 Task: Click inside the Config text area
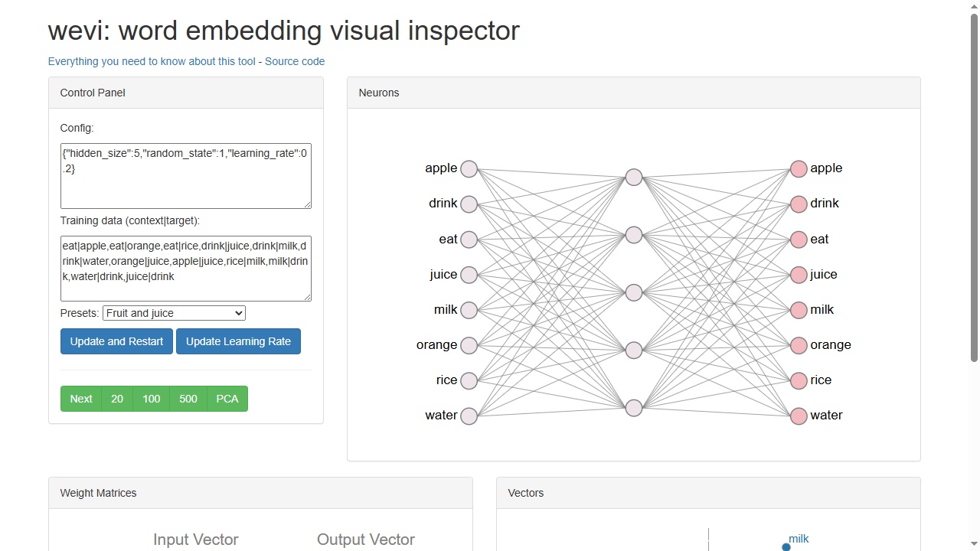(186, 176)
